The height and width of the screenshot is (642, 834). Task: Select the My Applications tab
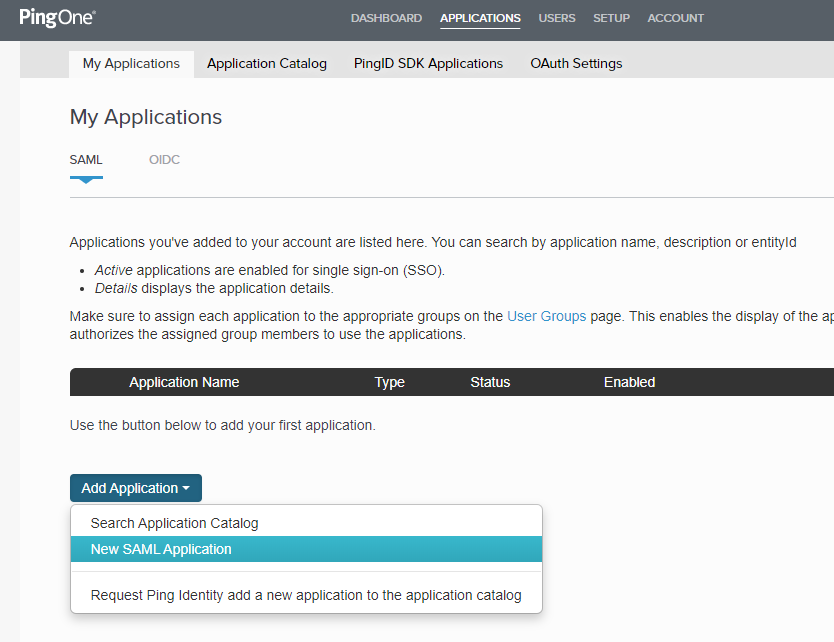point(131,63)
